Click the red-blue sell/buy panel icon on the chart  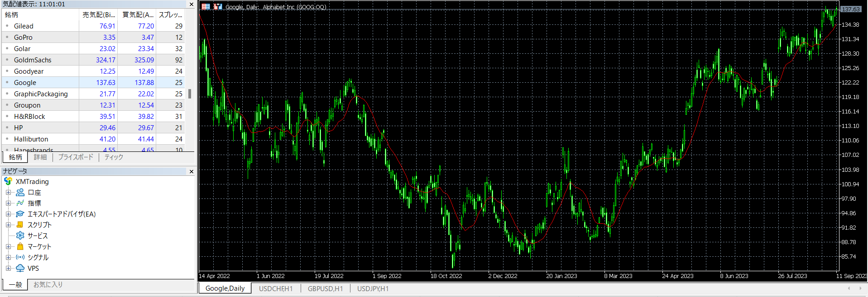[218, 7]
